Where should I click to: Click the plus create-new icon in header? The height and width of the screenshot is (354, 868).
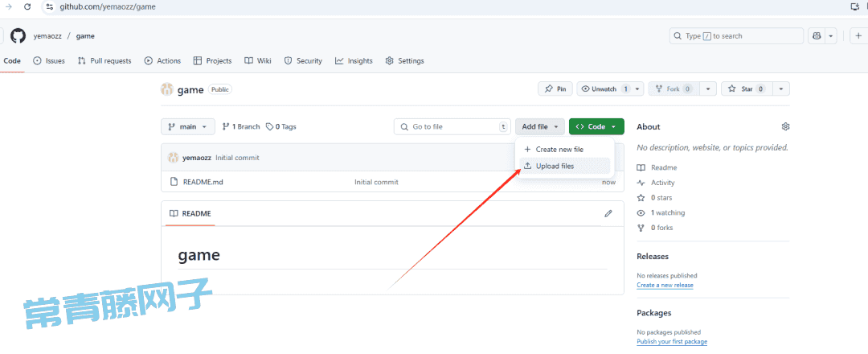[x=858, y=36]
